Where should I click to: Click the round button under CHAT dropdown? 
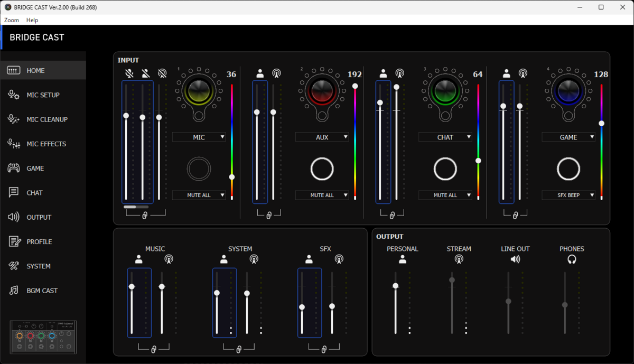coord(445,169)
